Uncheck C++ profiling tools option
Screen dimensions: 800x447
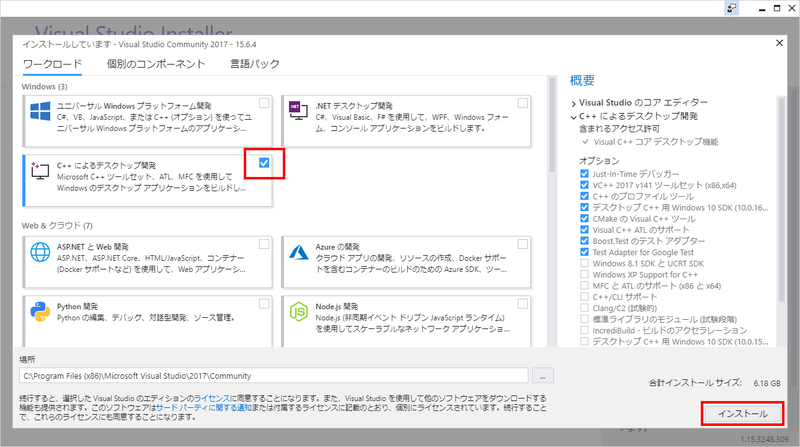(584, 196)
